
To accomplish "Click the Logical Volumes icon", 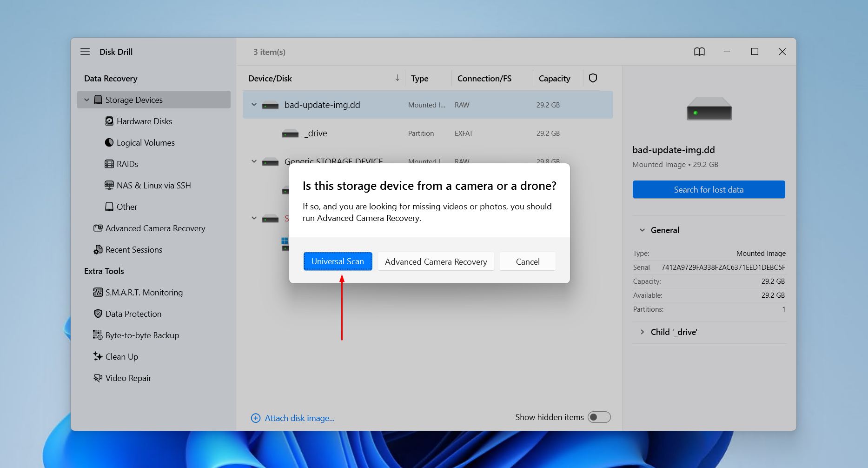I will [x=109, y=142].
